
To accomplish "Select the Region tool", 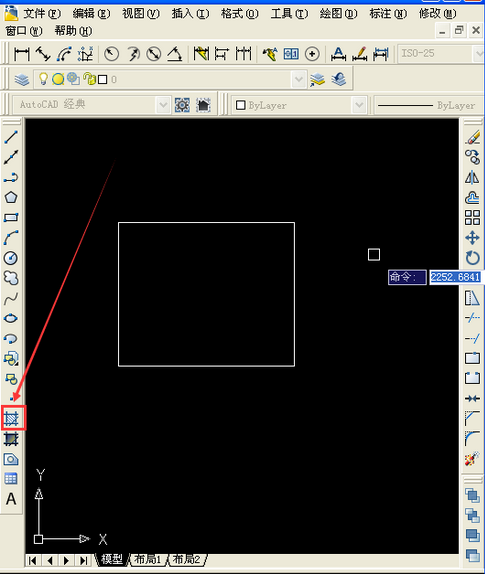I will click(x=11, y=459).
